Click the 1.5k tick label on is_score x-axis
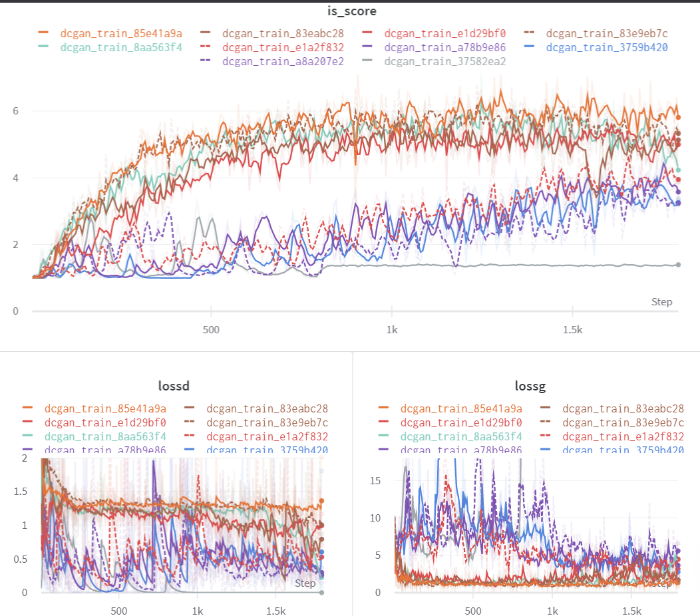 pos(573,330)
